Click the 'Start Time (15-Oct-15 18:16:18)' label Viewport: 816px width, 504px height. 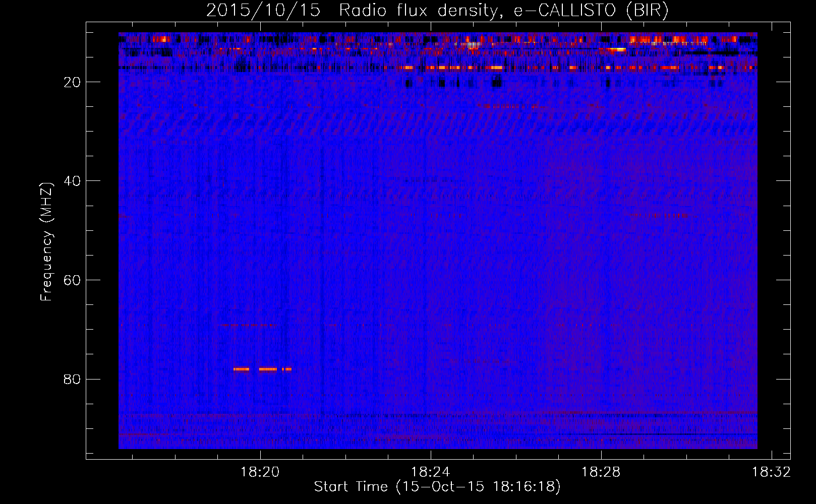pos(437,487)
